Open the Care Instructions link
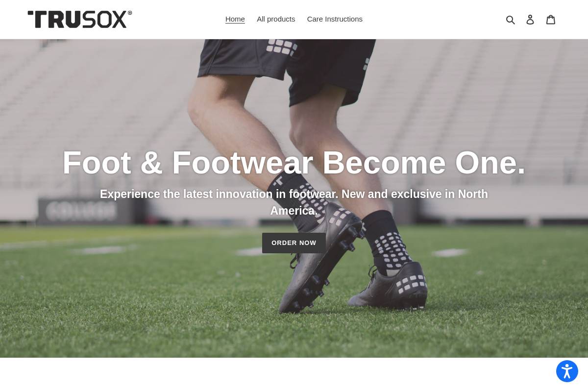This screenshot has width=588, height=392. click(x=335, y=19)
